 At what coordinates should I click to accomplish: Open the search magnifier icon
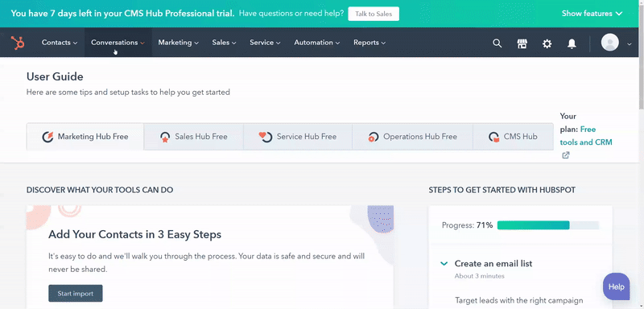click(x=497, y=43)
